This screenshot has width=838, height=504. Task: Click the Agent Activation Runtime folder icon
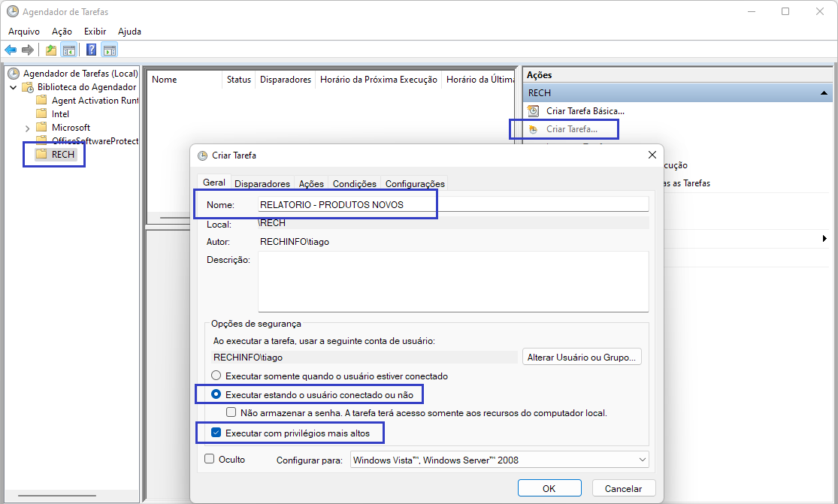(41, 100)
